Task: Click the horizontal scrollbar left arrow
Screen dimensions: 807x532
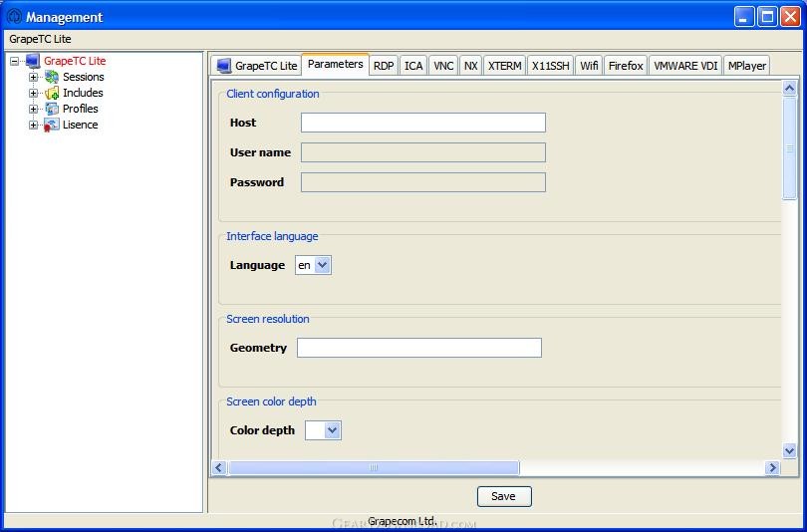Action: tap(219, 467)
